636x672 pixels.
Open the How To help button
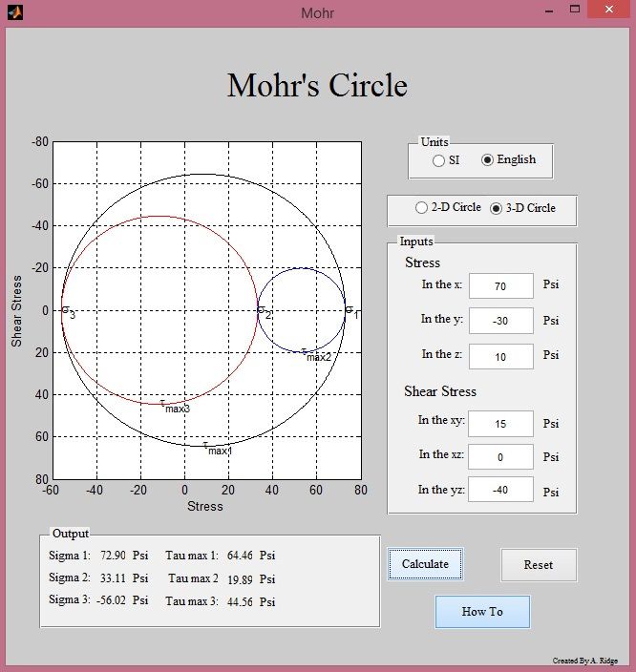pyautogui.click(x=482, y=612)
